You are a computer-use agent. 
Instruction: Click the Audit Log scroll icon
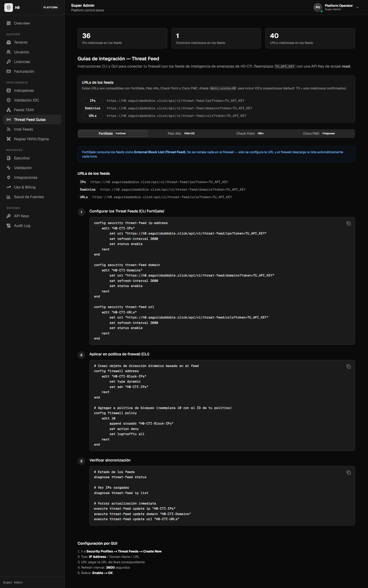(x=9, y=226)
